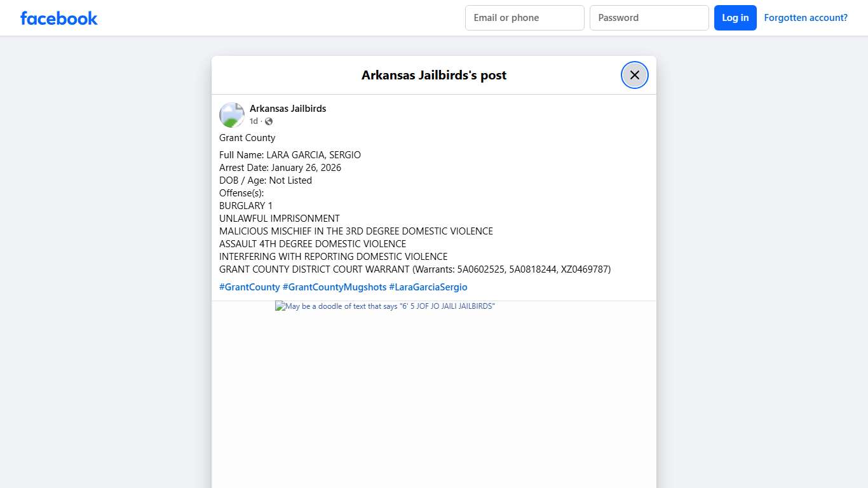Click the globe public audience icon
The height and width of the screenshot is (488, 868).
269,121
